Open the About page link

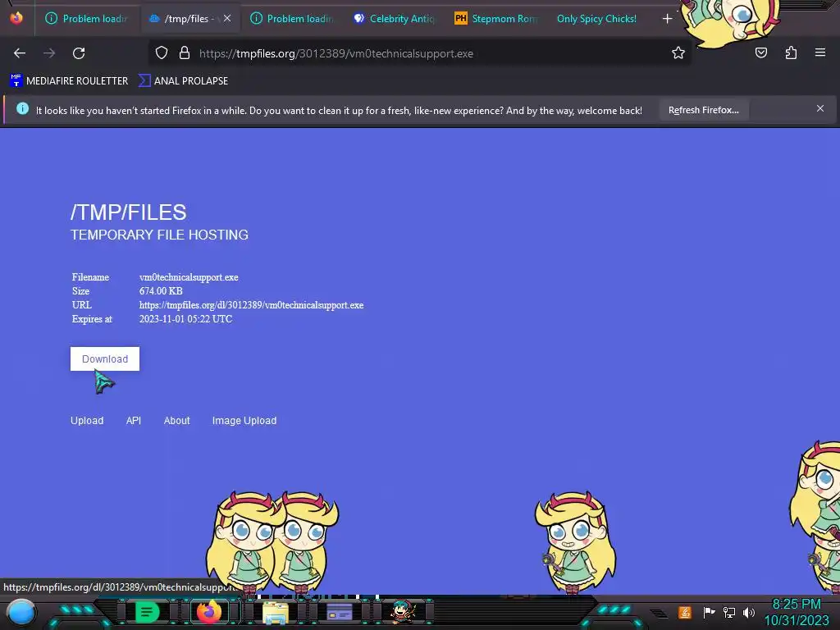[x=177, y=421]
